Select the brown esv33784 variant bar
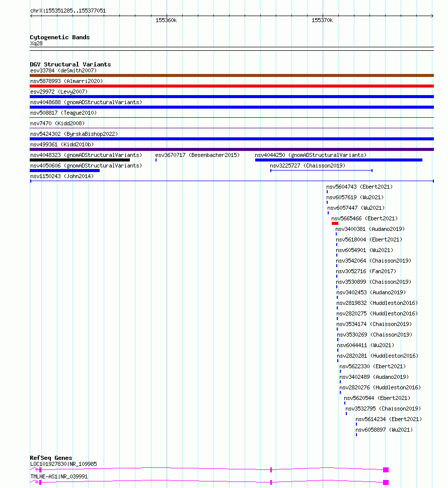This screenshot has height=488, width=448. (x=232, y=75)
